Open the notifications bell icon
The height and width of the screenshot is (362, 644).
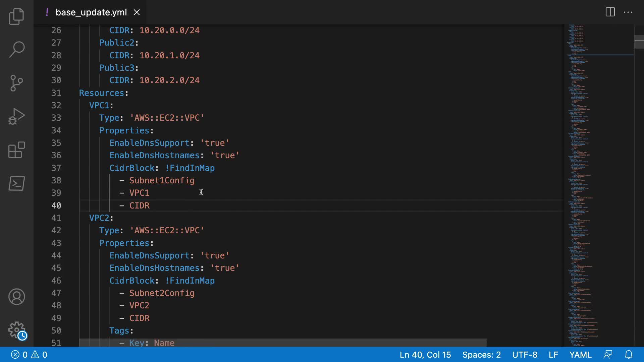coord(629,355)
